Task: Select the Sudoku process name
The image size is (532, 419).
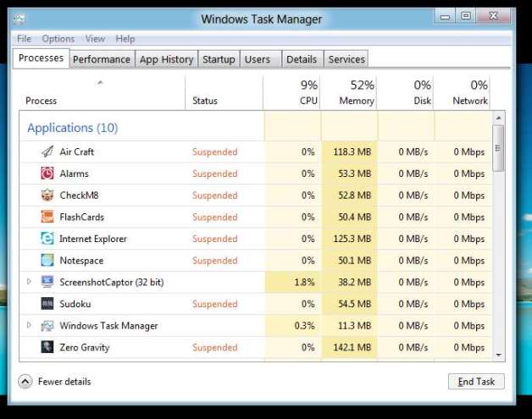Action: (75, 304)
